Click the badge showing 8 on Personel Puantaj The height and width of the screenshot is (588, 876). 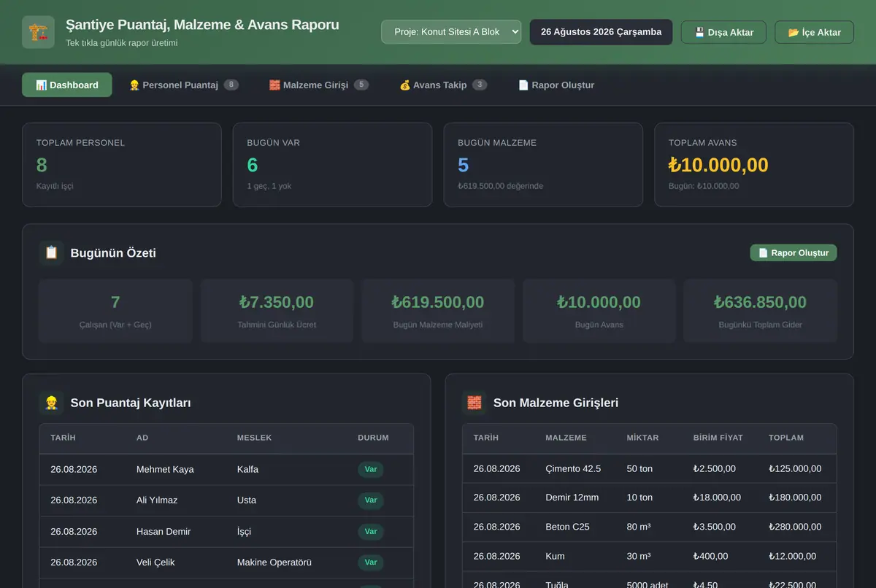[x=231, y=85]
